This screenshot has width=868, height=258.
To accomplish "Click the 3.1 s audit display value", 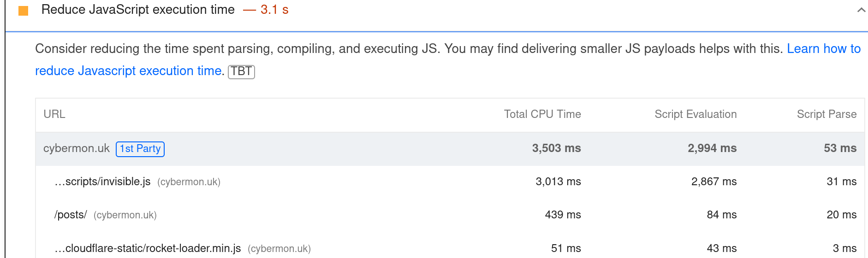I will pos(274,10).
